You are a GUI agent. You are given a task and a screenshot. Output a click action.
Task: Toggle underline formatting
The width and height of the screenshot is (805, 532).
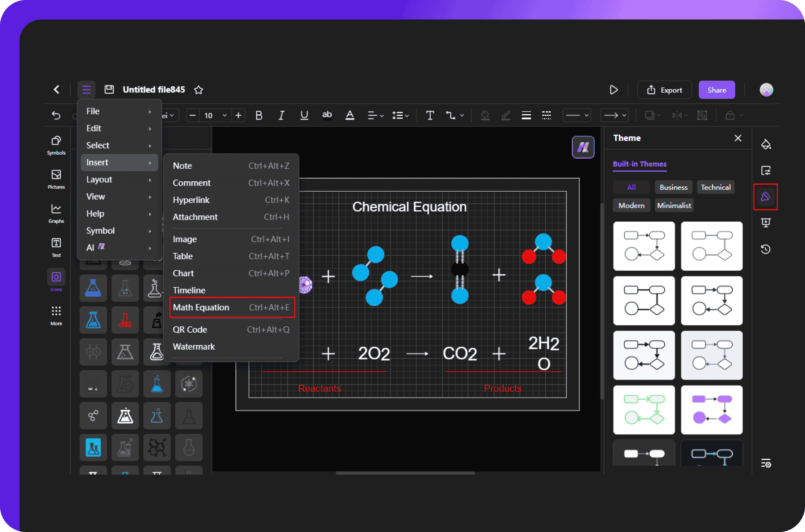tap(304, 115)
